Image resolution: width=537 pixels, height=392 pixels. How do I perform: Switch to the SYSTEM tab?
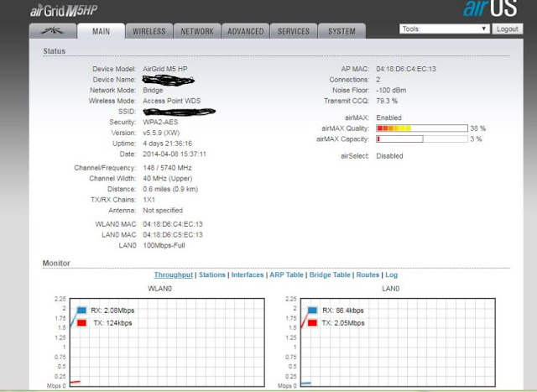341,31
